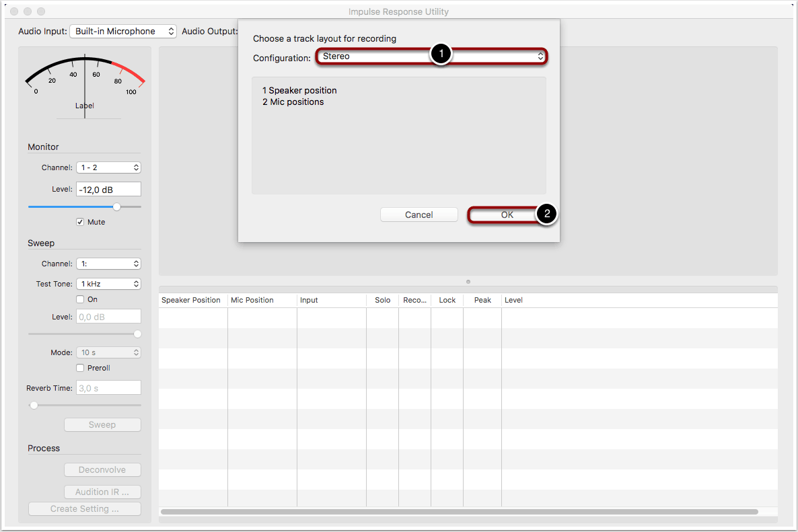Enable the Preroll checkbox

(80, 368)
